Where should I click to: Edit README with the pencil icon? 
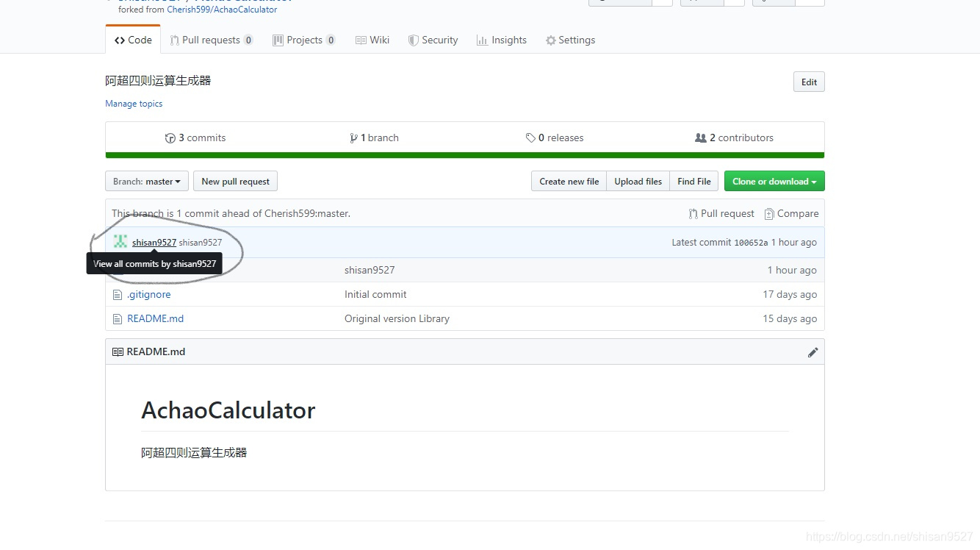click(813, 352)
